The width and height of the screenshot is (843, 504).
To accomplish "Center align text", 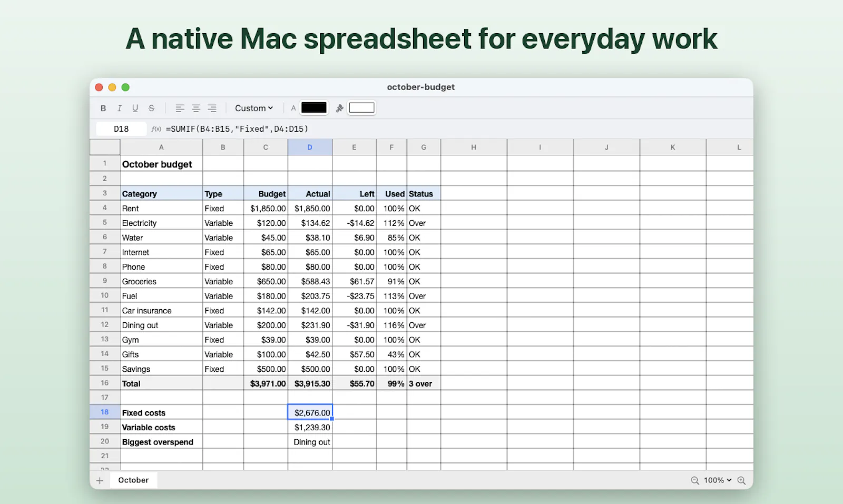I will (196, 108).
